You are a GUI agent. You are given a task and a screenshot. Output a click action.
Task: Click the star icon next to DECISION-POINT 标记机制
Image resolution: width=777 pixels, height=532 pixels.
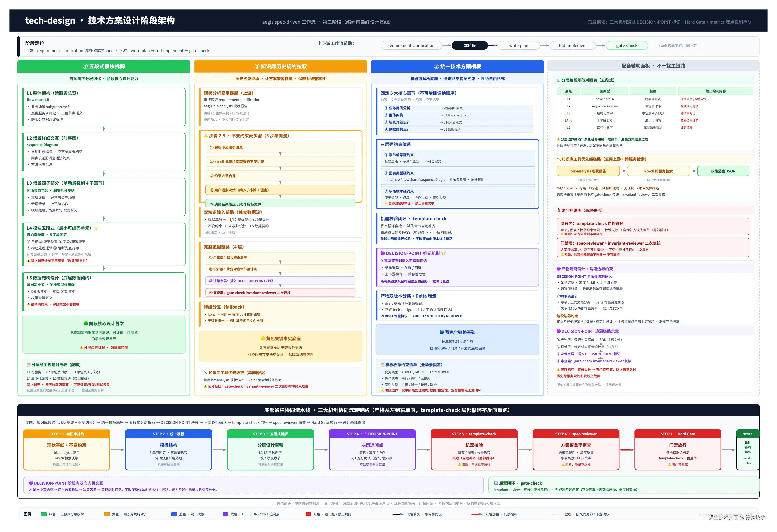[444, 253]
